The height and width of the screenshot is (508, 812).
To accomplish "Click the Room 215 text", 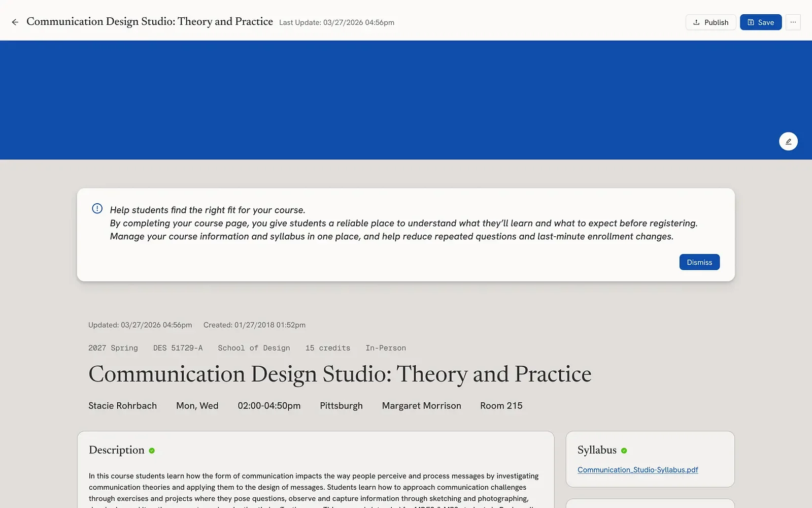I will [501, 406].
